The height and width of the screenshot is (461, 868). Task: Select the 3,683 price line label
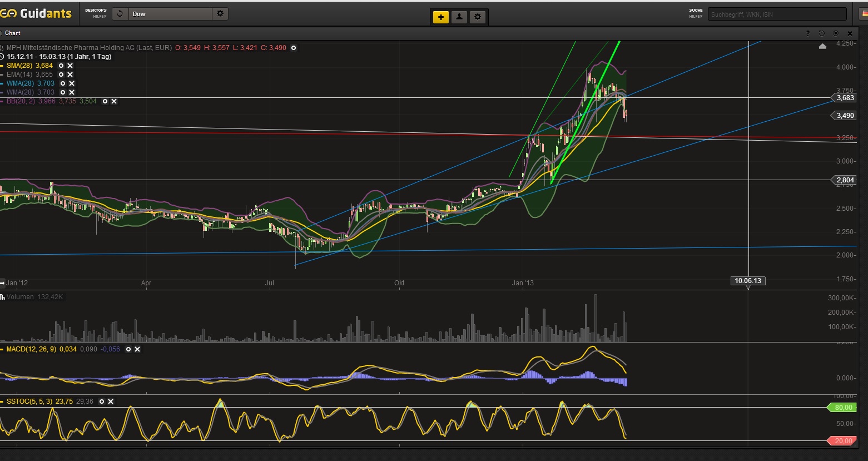tap(845, 98)
